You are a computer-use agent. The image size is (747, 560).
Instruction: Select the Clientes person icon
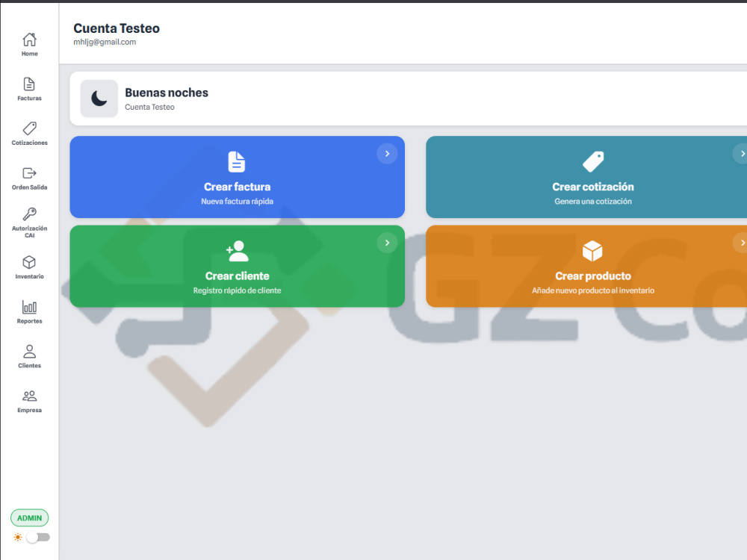(30, 352)
